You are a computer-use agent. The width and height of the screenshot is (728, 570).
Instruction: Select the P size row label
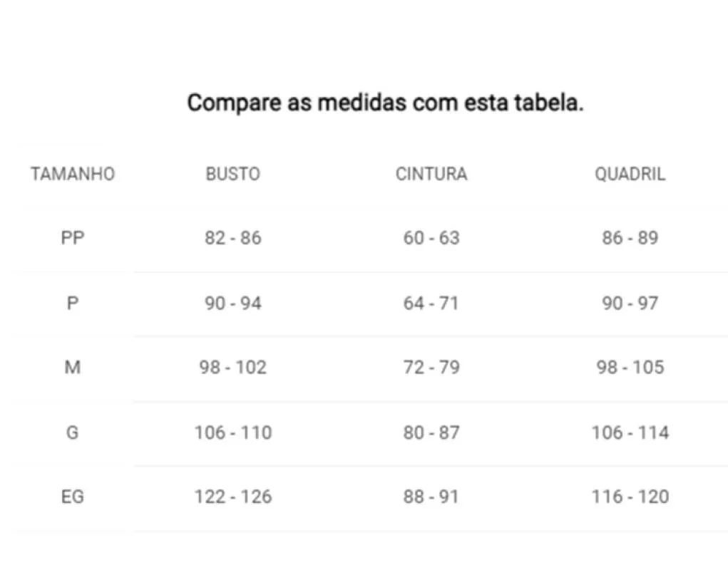pos(73,304)
